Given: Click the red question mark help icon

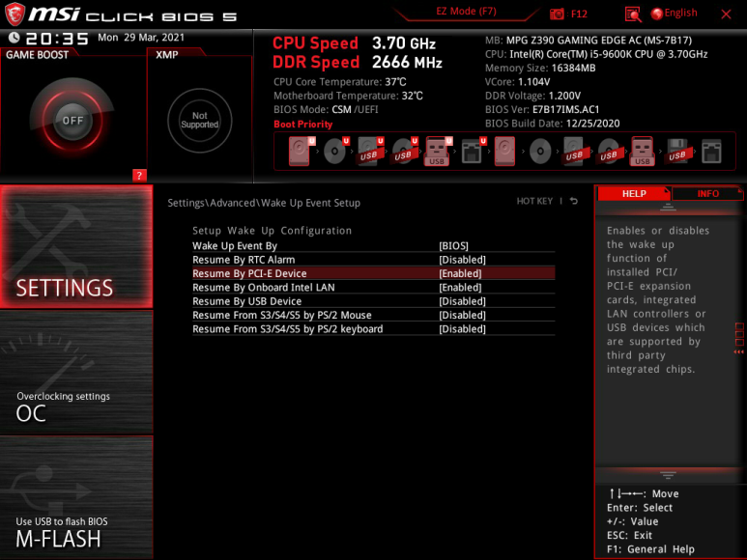Looking at the screenshot, I should [x=139, y=176].
